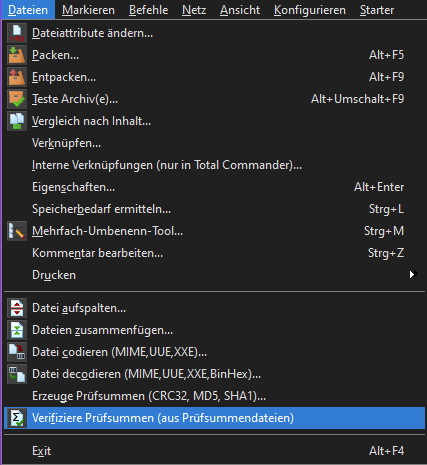Image resolution: width=427 pixels, height=465 pixels.
Task: Open the Konfigurieren menu
Action: click(x=310, y=10)
